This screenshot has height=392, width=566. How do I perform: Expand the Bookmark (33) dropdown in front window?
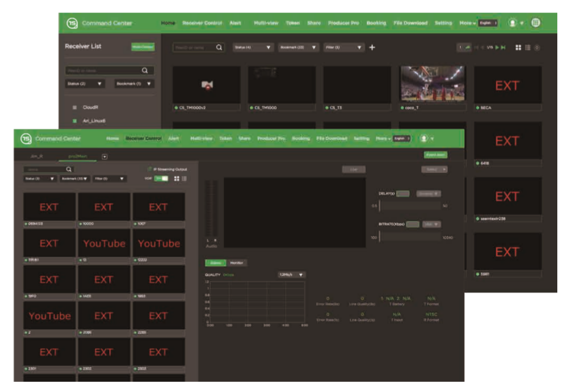(x=74, y=178)
